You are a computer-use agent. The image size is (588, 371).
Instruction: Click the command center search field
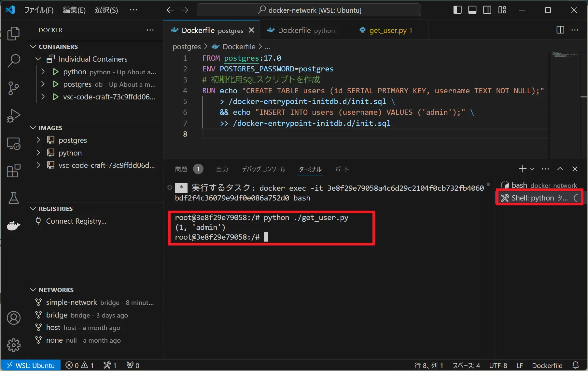(x=309, y=10)
